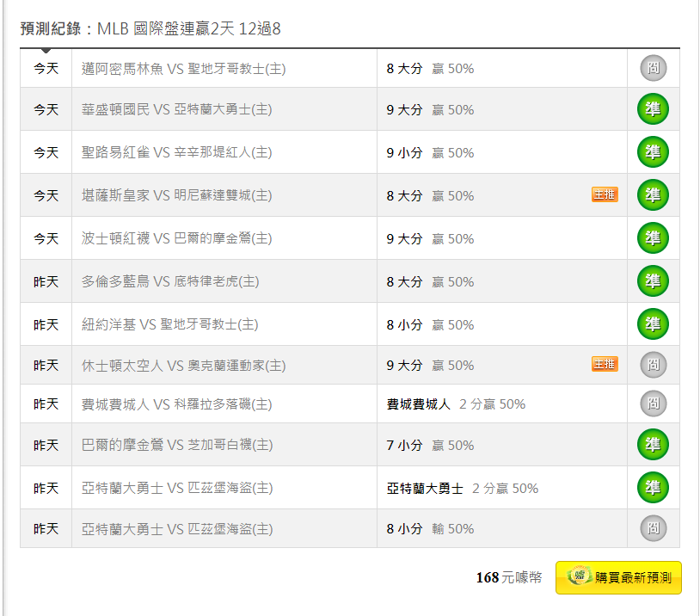Viewport: 700px width, 616px height.
Task: Click prediction 亞特蘭大勇士 2 分贏 50%
Action: pos(463,489)
